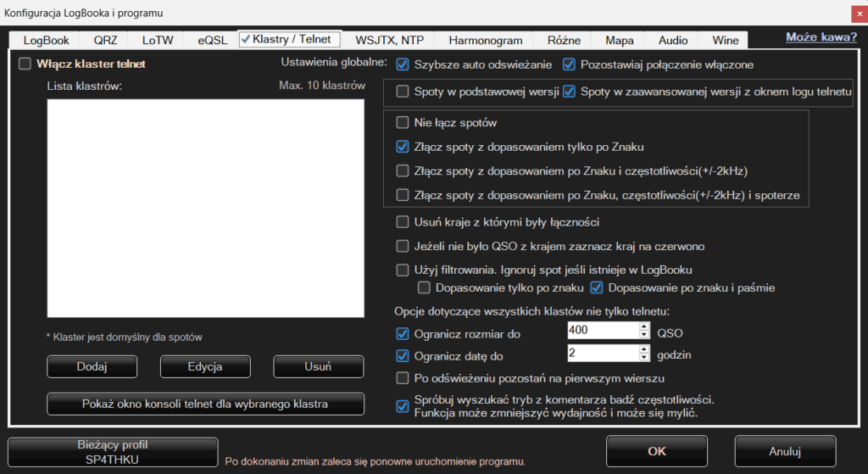The image size is (868, 474).
Task: Show telnet console window for selected cluster
Action: (x=205, y=404)
